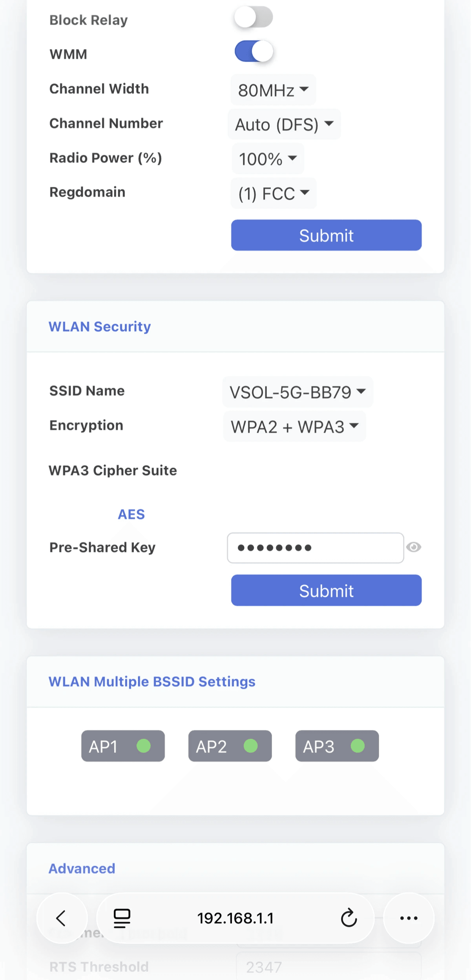This screenshot has width=471, height=980.
Task: Reload the router page
Action: (x=349, y=918)
